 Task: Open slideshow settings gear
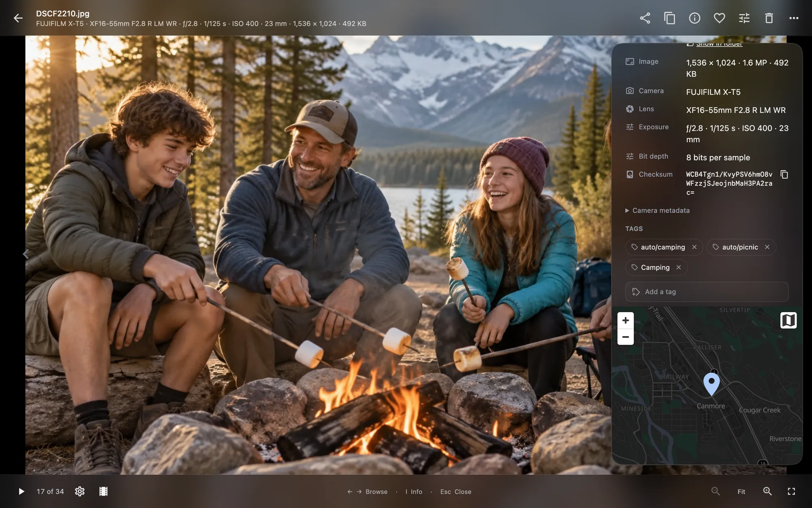tap(80, 492)
